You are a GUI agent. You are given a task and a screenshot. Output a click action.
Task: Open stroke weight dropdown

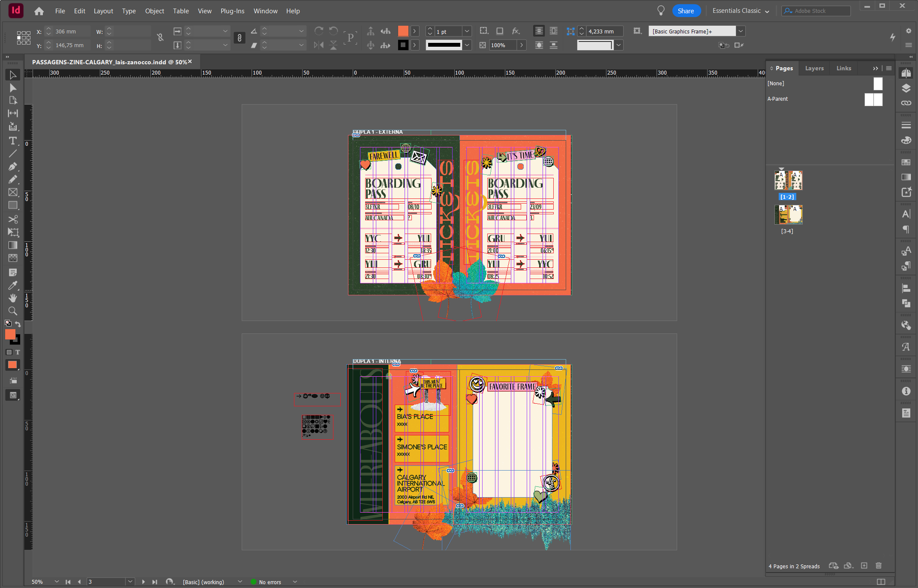(467, 31)
